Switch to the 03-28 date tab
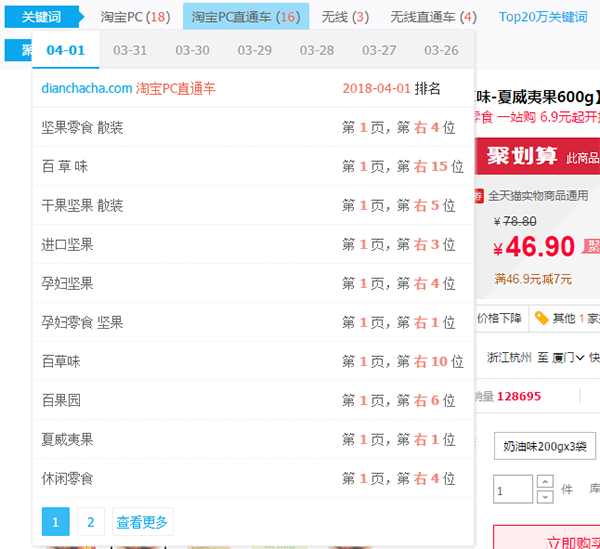This screenshot has width=600, height=549. (x=317, y=50)
